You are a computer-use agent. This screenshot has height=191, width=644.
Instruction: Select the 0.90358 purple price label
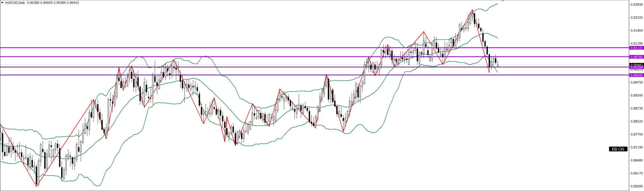636,68
